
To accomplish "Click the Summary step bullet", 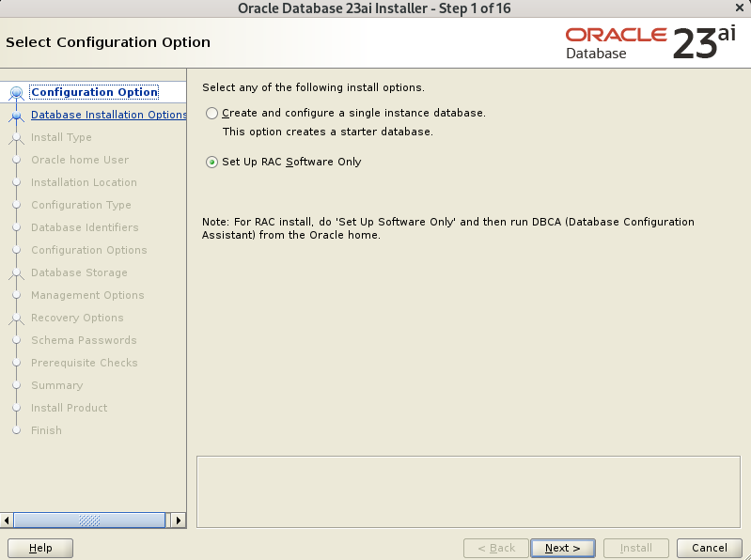I will [x=16, y=385].
